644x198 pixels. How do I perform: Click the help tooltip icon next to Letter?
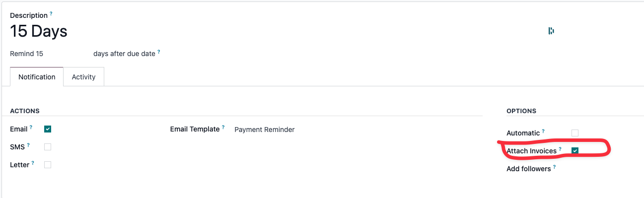coord(33,163)
